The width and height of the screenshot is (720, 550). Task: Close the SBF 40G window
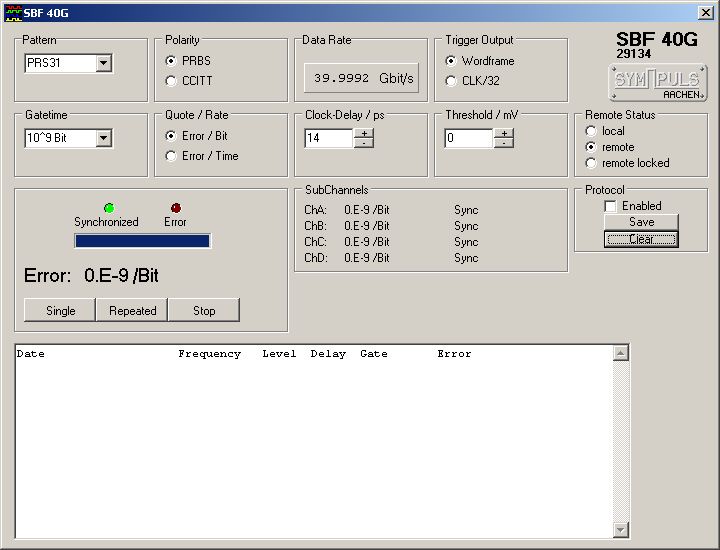click(705, 12)
